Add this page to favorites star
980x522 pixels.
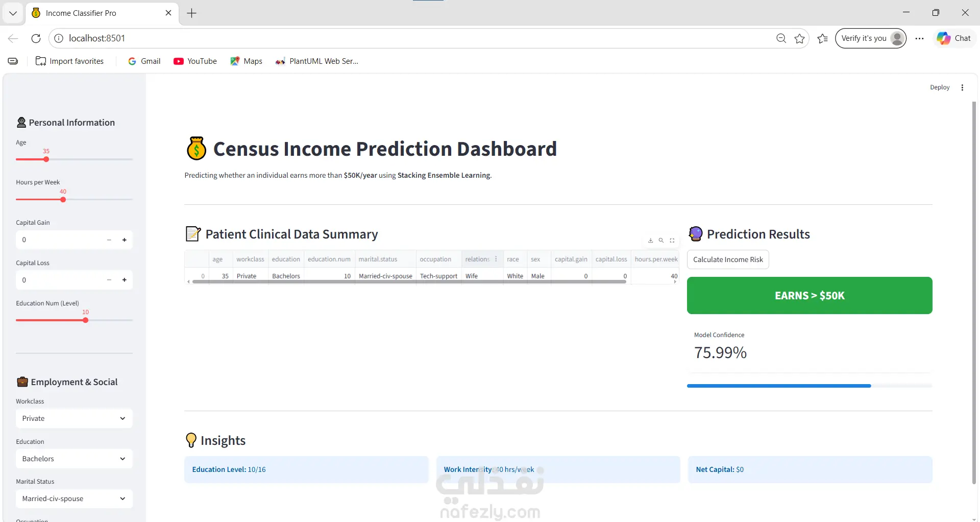[x=799, y=38]
